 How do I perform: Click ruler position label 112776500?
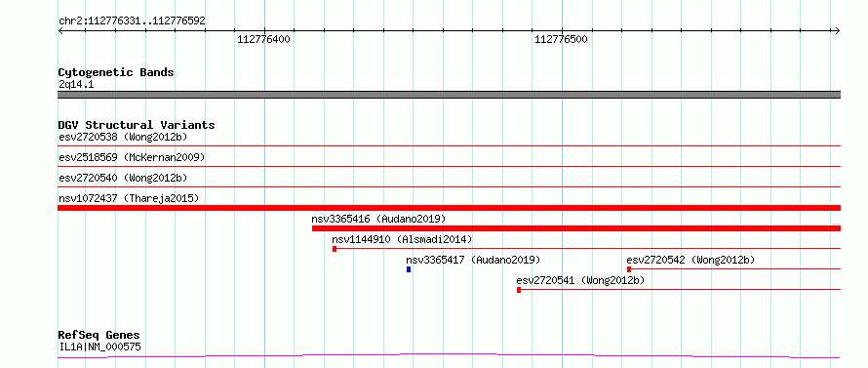click(561, 39)
